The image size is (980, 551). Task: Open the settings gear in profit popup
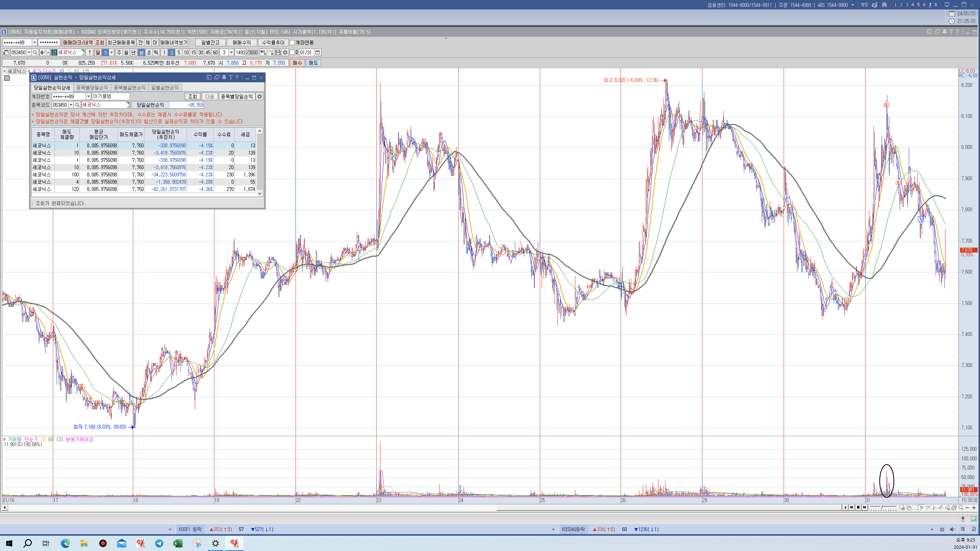click(260, 97)
